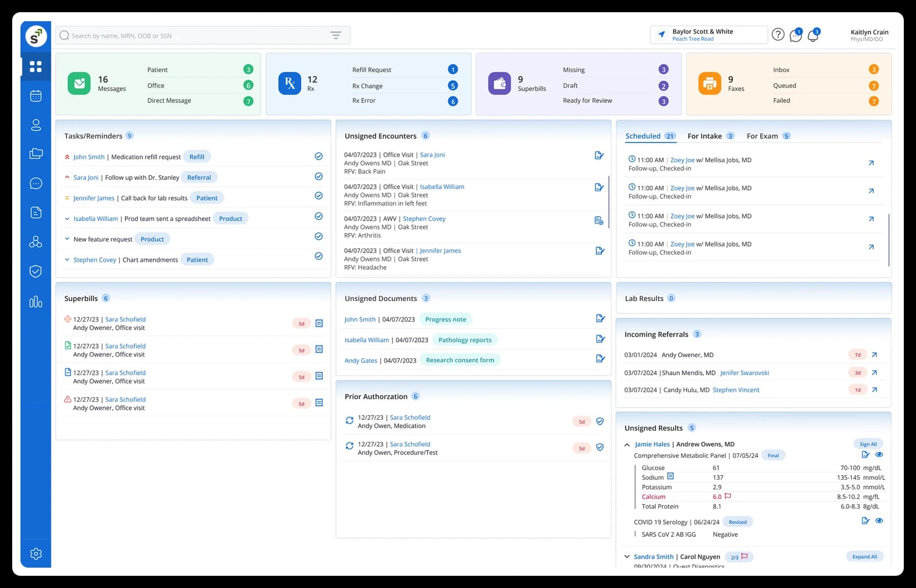Screen dimensions: 916x588
Task: Click the help question mark icon
Action: 778,34
